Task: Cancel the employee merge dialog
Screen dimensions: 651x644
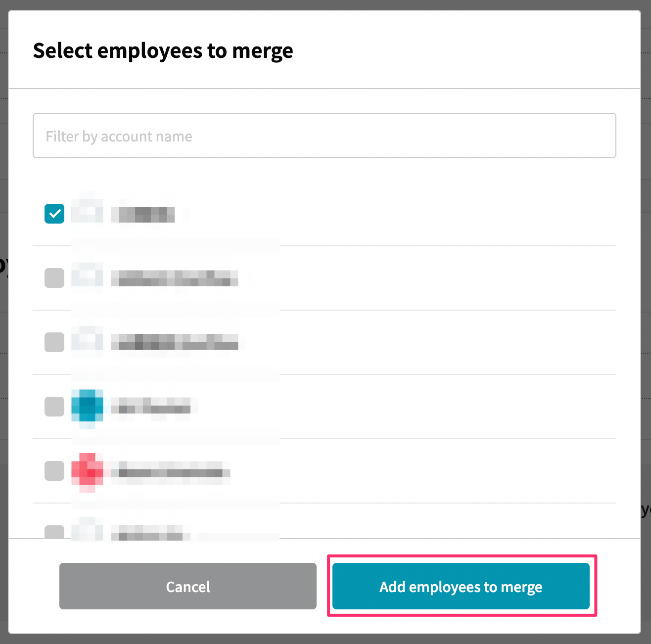Action: [x=188, y=586]
